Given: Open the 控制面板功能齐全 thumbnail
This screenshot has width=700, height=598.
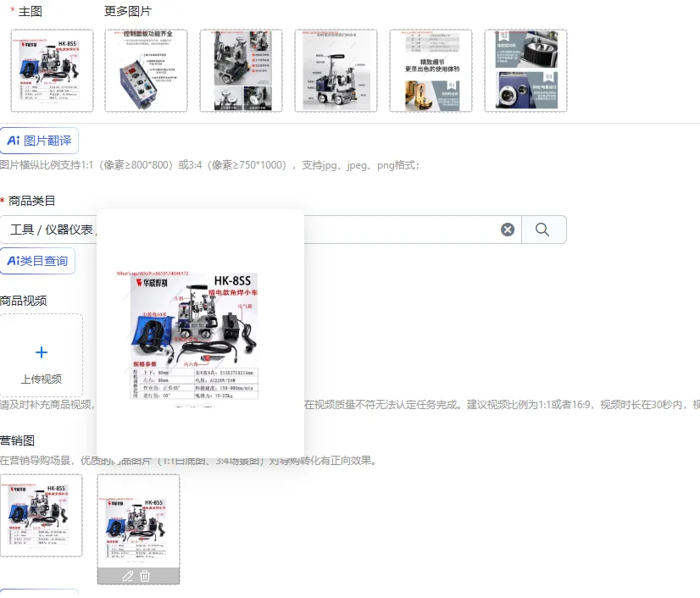Looking at the screenshot, I should 147,70.
